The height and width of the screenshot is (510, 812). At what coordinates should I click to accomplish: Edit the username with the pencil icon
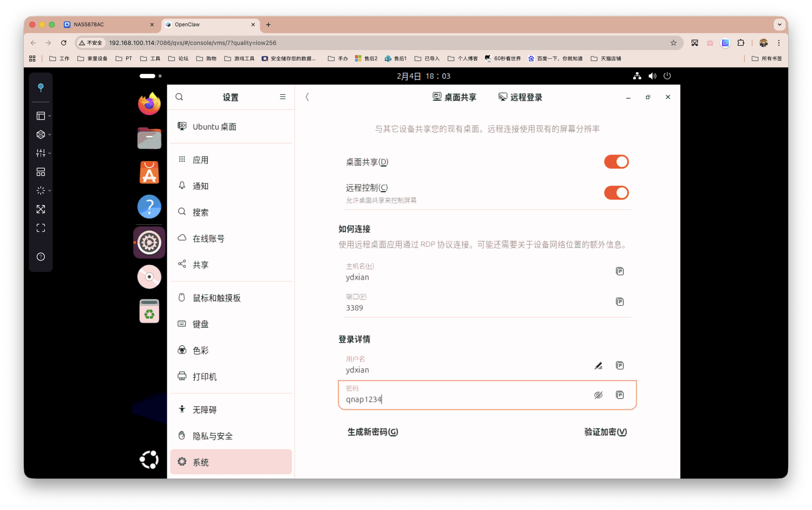(598, 365)
